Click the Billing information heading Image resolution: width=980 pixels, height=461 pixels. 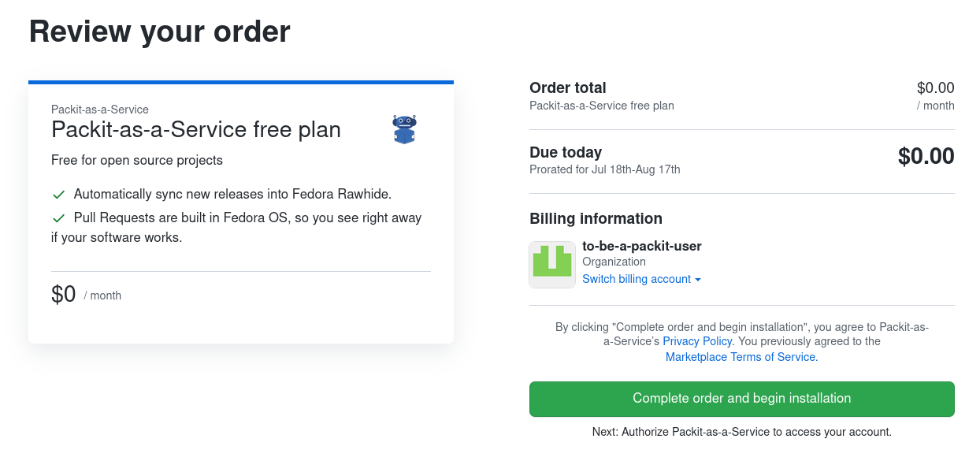596,219
